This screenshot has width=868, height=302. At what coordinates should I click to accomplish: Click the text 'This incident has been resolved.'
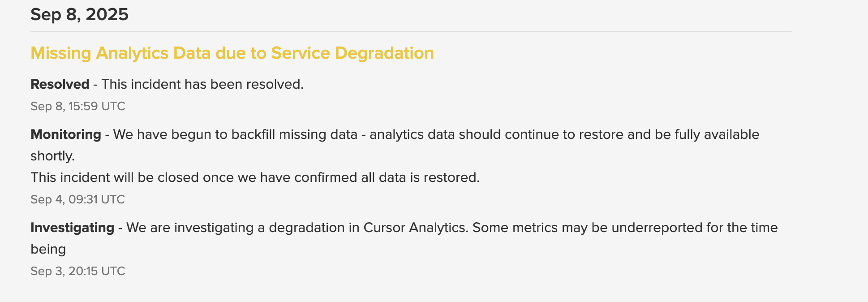(202, 84)
